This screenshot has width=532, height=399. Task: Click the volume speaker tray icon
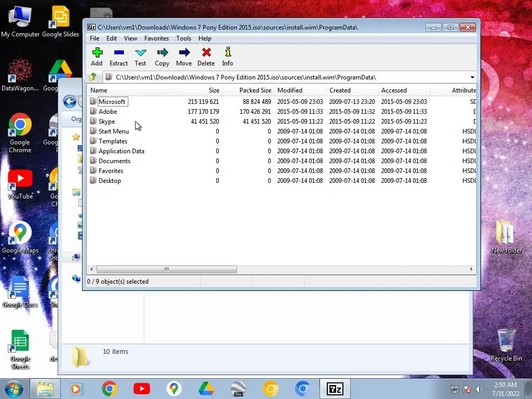click(x=479, y=389)
